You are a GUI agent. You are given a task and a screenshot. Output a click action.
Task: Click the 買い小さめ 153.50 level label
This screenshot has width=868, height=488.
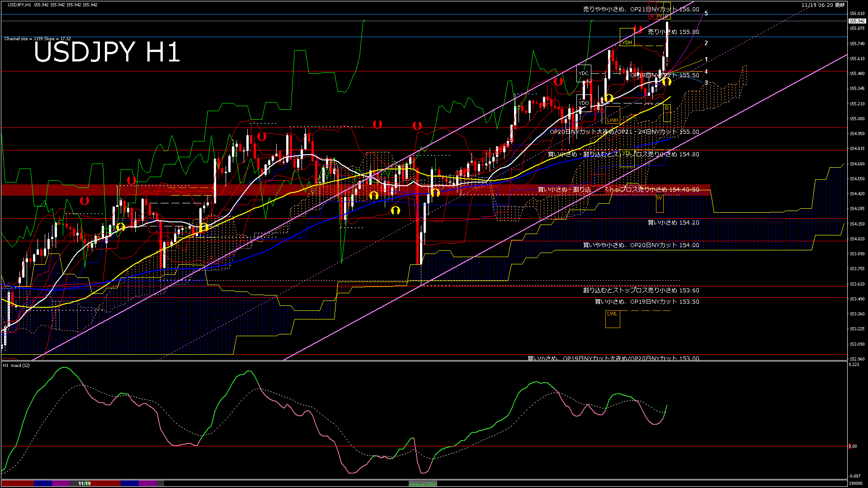646,302
